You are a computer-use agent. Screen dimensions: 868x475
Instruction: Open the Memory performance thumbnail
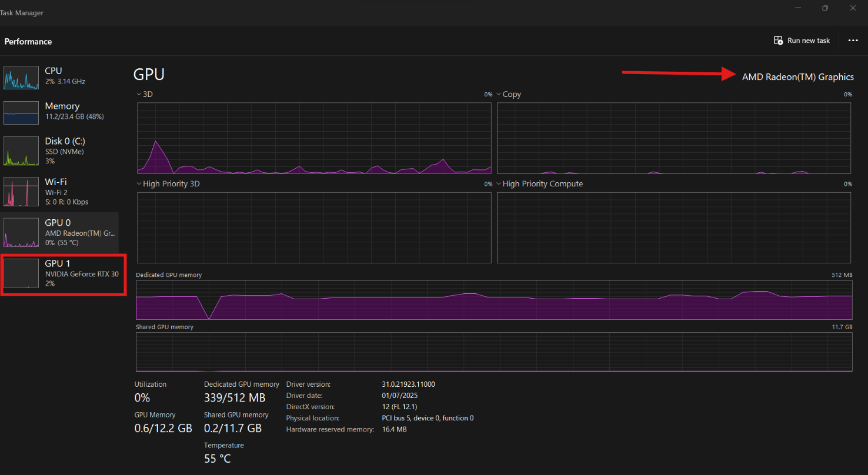pos(21,112)
